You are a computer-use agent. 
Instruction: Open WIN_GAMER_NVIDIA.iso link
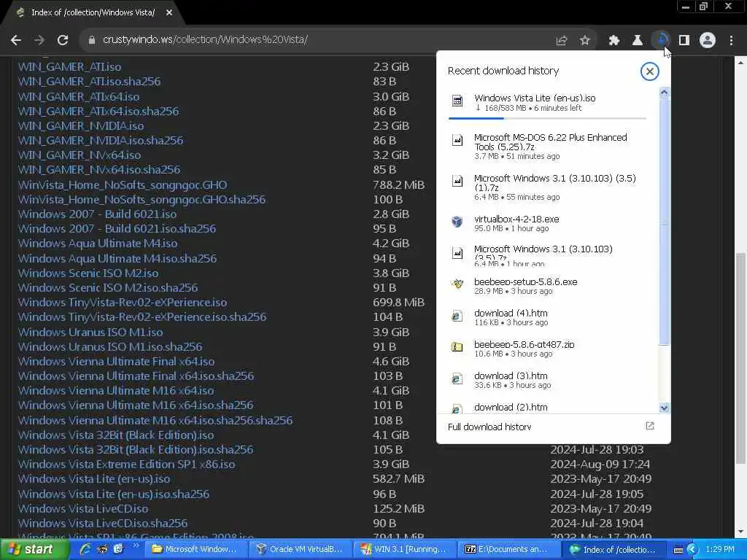[81, 125]
